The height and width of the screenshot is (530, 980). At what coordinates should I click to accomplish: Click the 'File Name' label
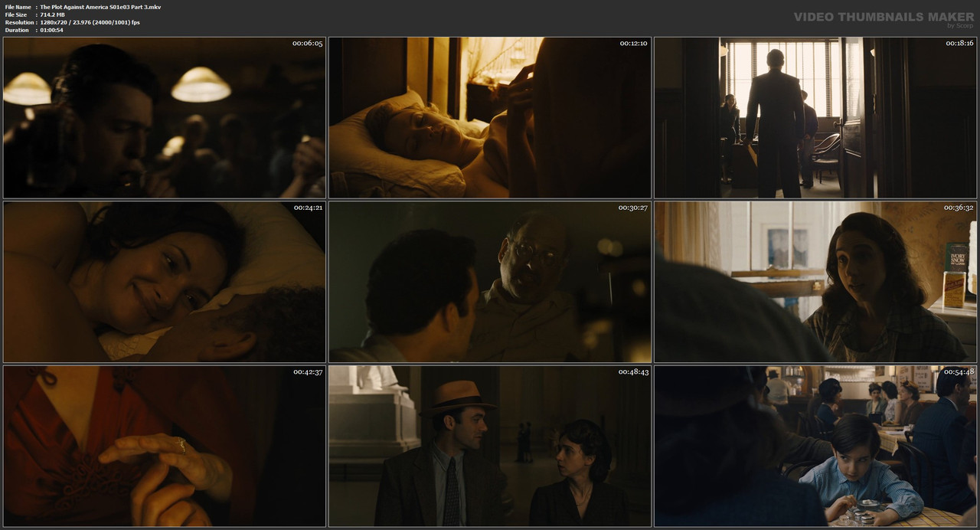click(x=18, y=7)
